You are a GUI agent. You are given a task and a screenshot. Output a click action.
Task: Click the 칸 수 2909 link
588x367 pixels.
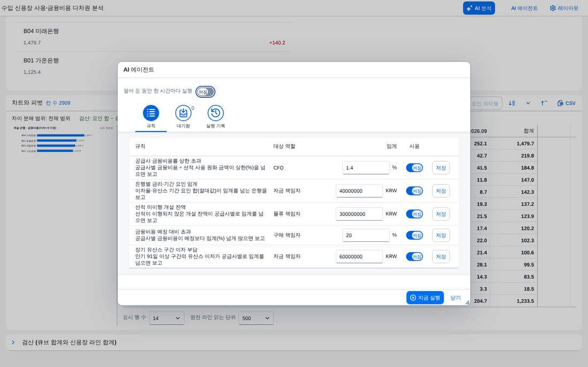[58, 103]
